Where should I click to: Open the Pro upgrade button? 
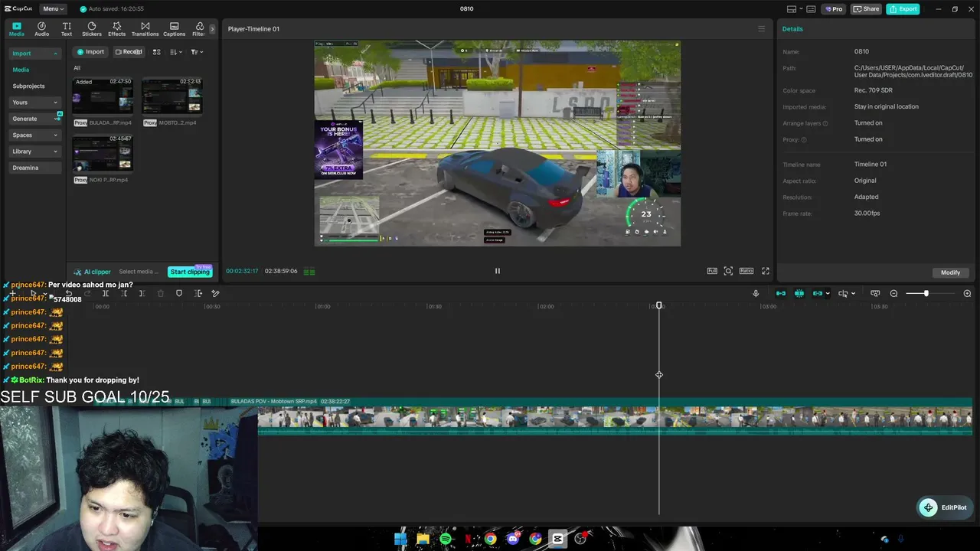pyautogui.click(x=833, y=9)
